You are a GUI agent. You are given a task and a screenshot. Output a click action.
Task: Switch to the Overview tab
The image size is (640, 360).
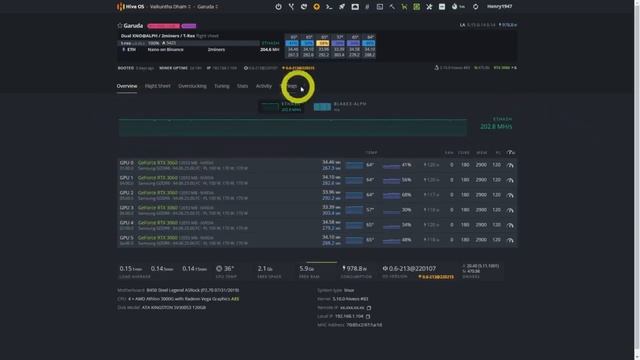(127, 86)
